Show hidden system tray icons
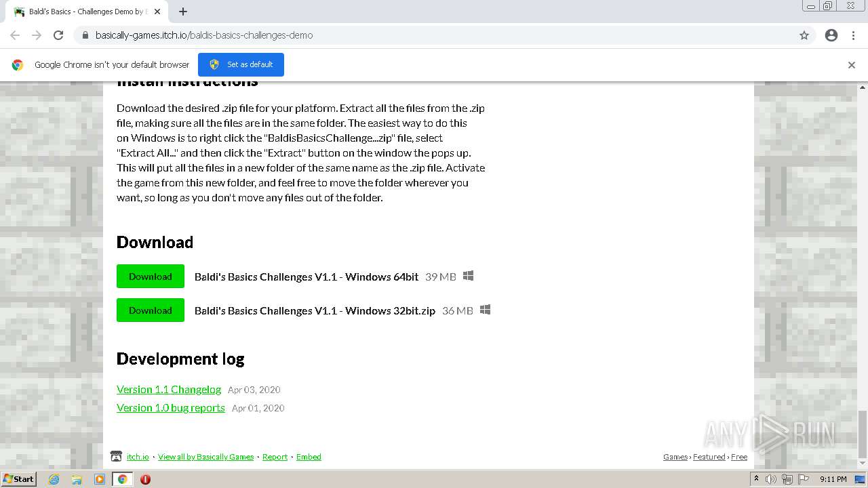The width and height of the screenshot is (868, 488). click(x=757, y=479)
